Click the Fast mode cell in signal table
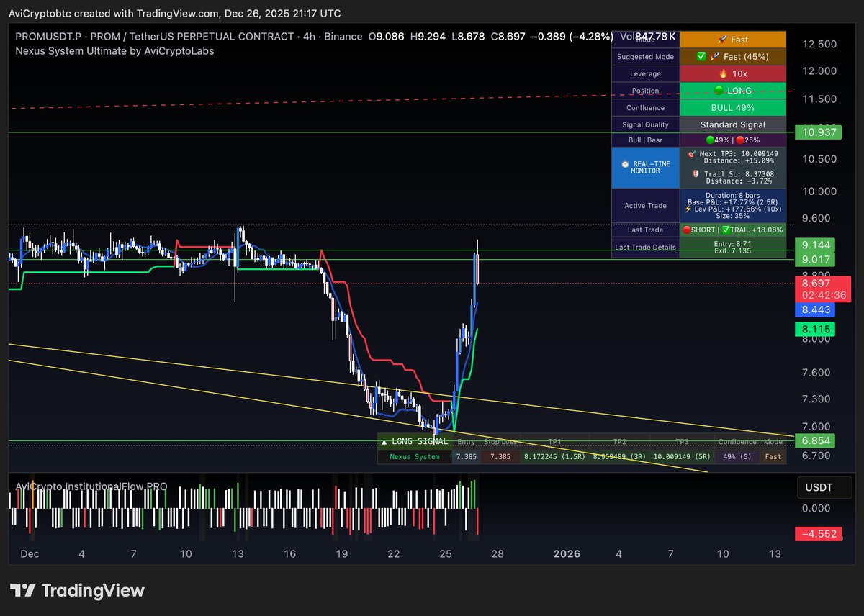864x616 pixels. pyautogui.click(x=773, y=456)
